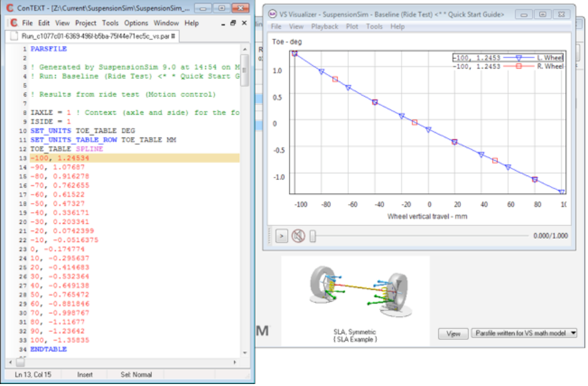Click the PARSFILE keyword on line 1

click(x=49, y=49)
